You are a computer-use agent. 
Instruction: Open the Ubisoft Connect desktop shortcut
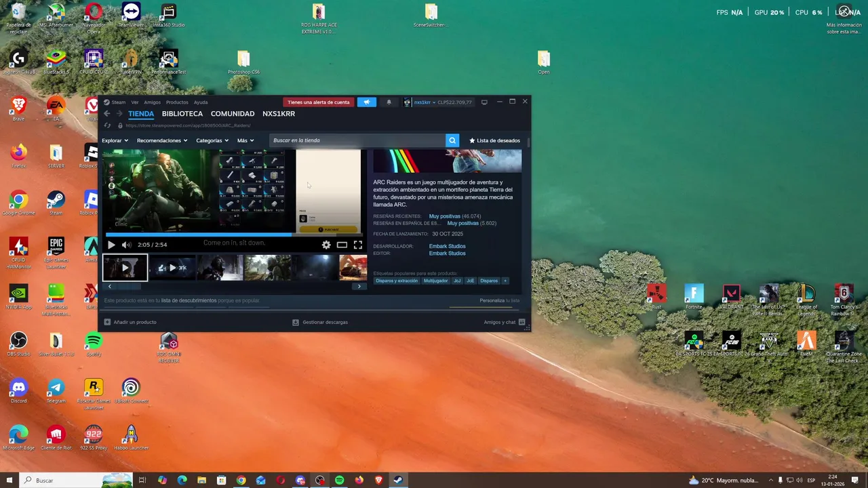(131, 391)
